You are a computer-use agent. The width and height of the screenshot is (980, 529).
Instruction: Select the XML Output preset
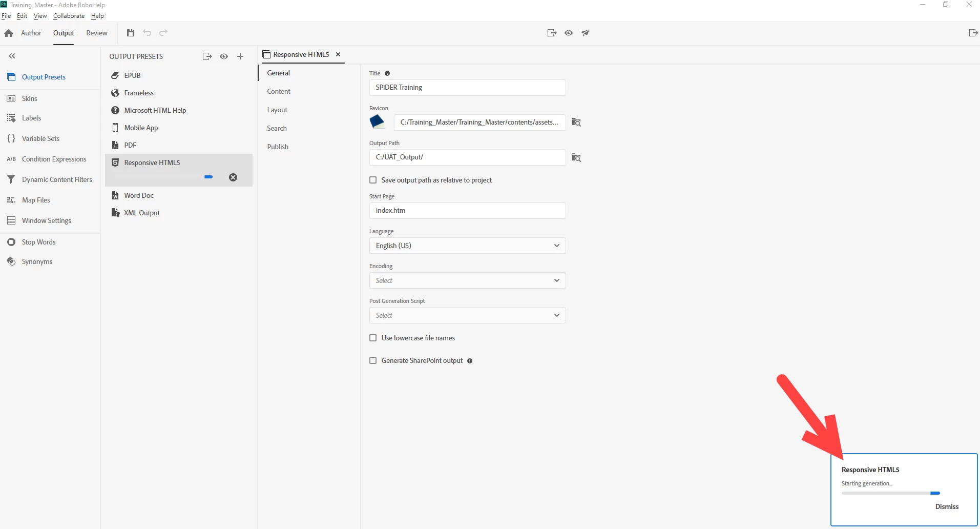[x=179, y=213]
